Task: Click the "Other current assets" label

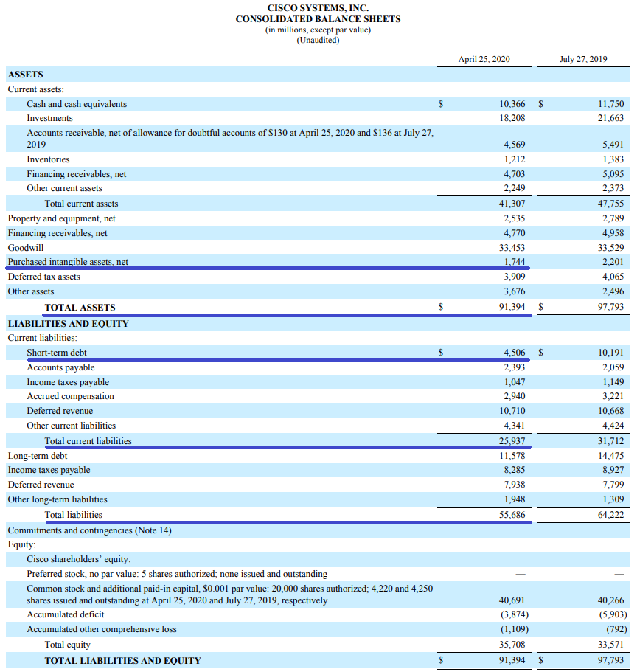Action: tap(64, 188)
